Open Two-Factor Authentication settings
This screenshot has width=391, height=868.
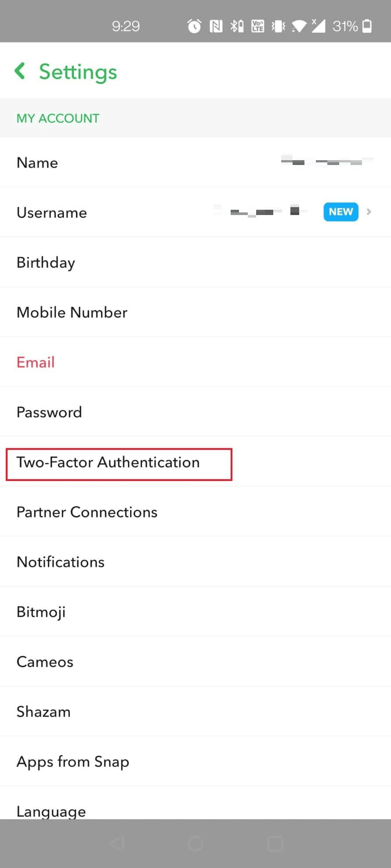click(195, 462)
